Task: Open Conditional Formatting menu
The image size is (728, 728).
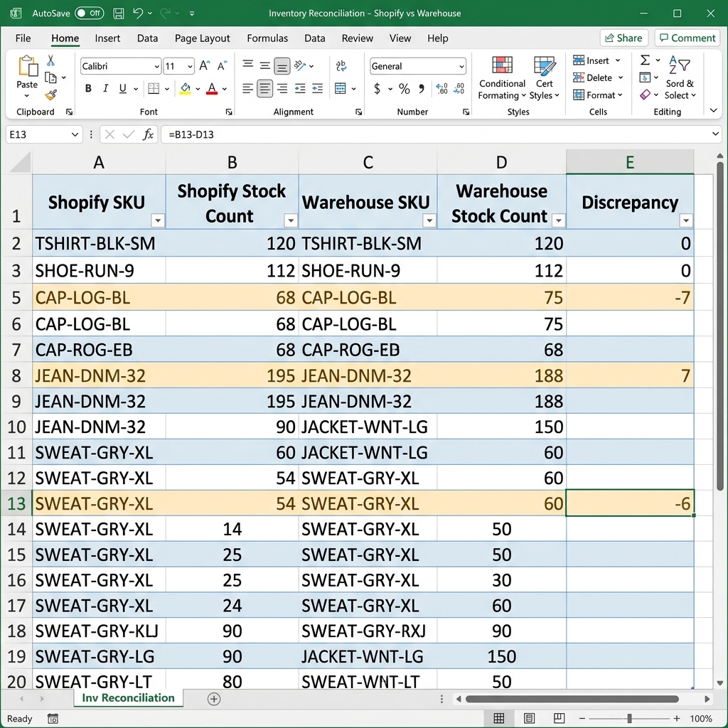Action: (x=502, y=78)
